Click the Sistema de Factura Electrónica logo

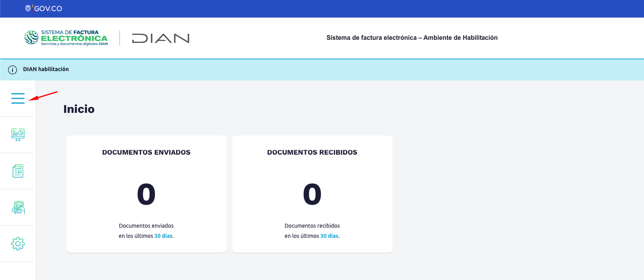click(x=66, y=38)
